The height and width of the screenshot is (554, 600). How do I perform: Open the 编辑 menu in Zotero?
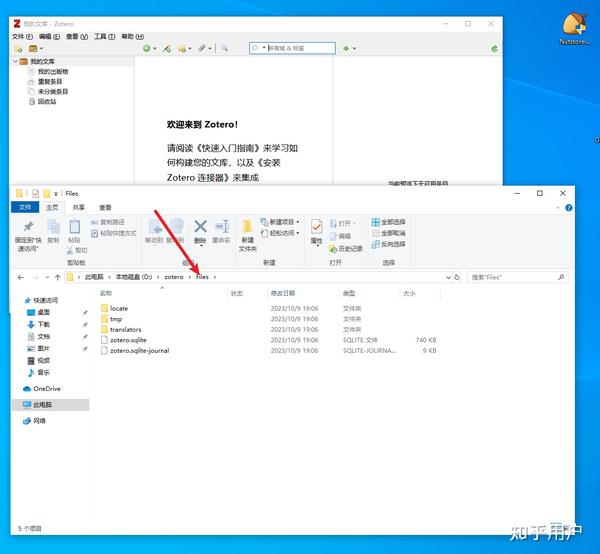(x=49, y=36)
